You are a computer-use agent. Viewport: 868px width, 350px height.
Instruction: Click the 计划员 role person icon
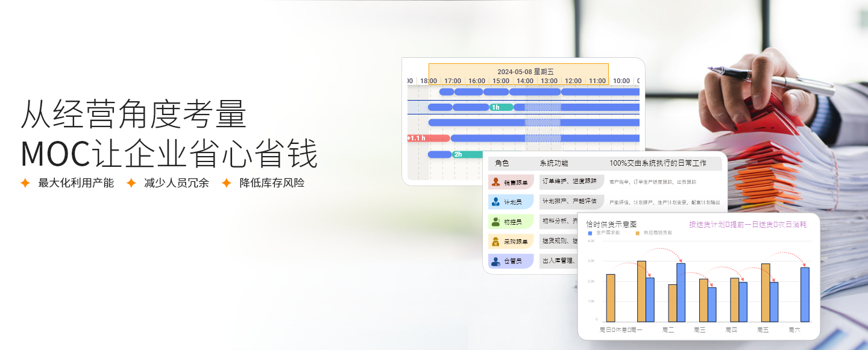[495, 202]
